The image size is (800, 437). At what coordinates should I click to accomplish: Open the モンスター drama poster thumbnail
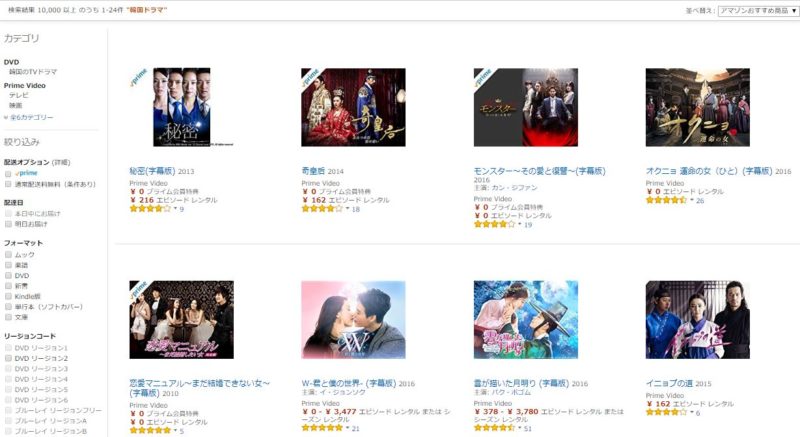pos(526,108)
